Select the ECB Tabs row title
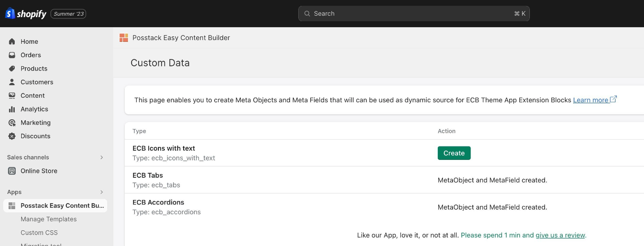This screenshot has height=246, width=644. coord(148,175)
